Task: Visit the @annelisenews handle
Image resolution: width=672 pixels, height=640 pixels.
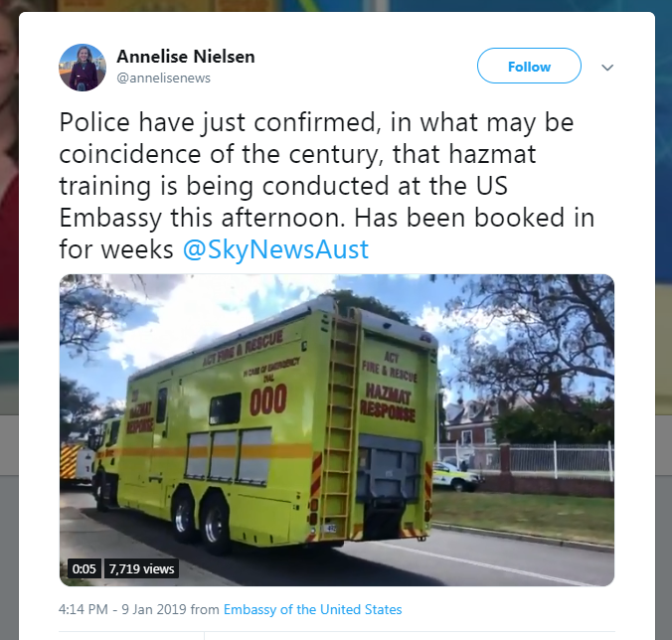Action: pos(163,78)
